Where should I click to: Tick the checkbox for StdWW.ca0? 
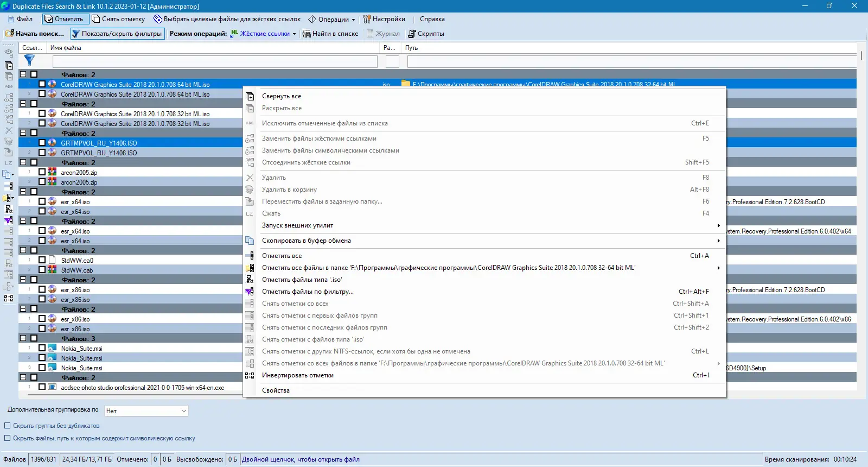click(42, 260)
